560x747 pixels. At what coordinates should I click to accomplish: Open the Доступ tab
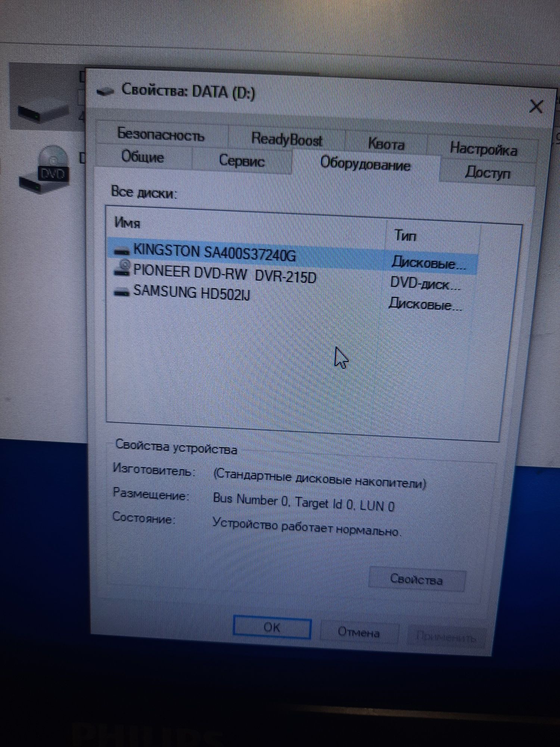point(487,173)
